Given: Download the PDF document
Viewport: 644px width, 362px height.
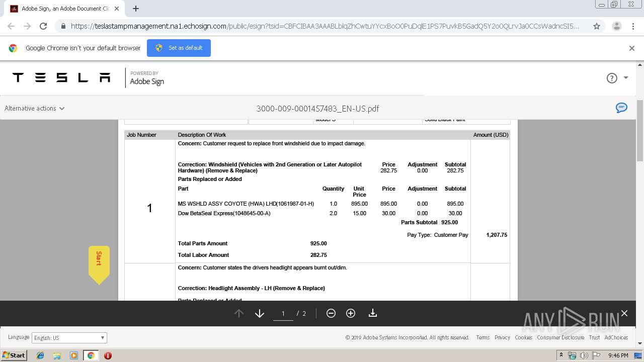Looking at the screenshot, I should pos(373,313).
